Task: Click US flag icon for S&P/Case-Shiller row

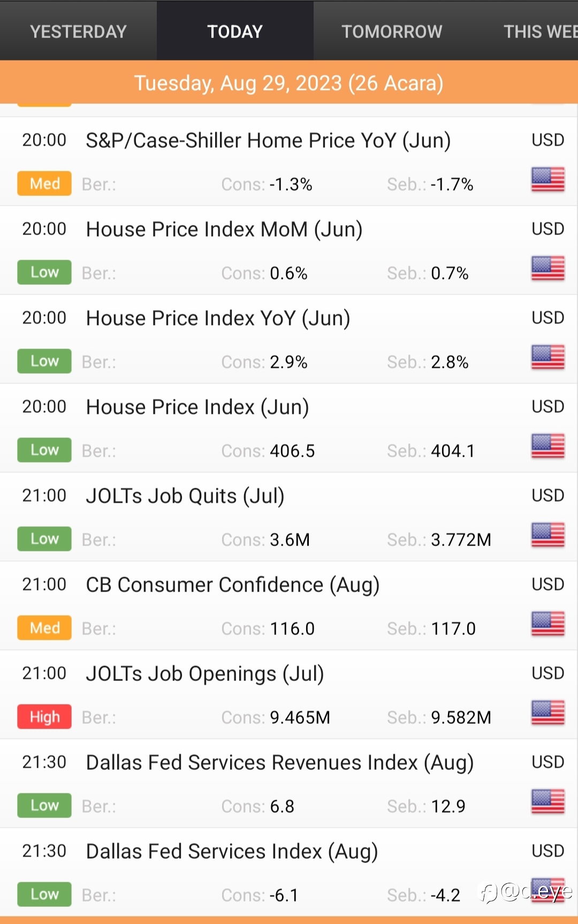Action: pyautogui.click(x=547, y=180)
